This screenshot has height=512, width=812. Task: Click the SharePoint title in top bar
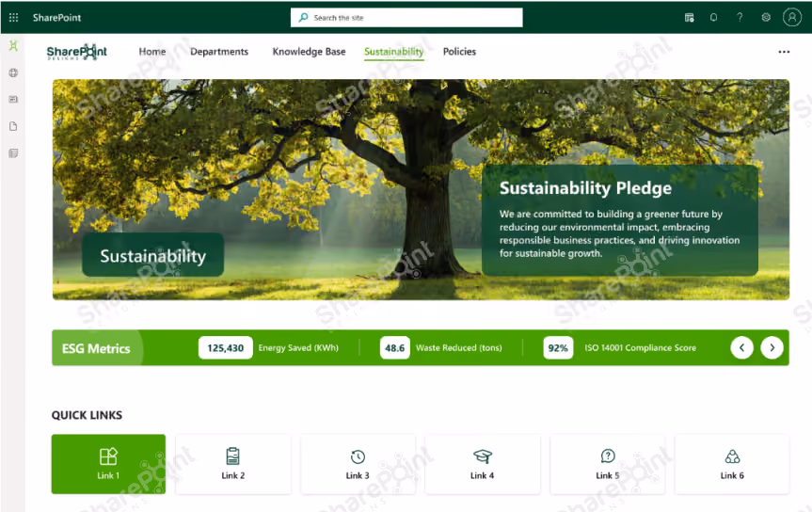pyautogui.click(x=57, y=18)
